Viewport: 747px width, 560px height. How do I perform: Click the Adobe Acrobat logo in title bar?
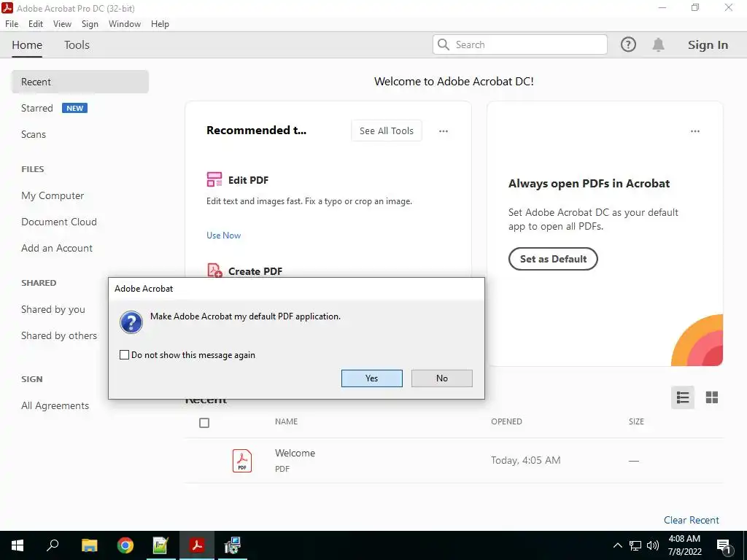[x=7, y=8]
